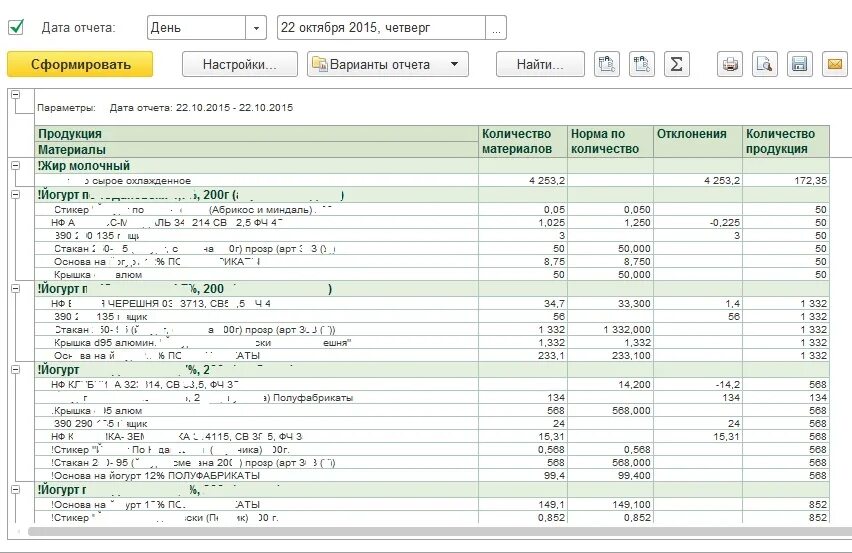Click the 0,050 norm cell
852x553 pixels.
tap(610, 210)
